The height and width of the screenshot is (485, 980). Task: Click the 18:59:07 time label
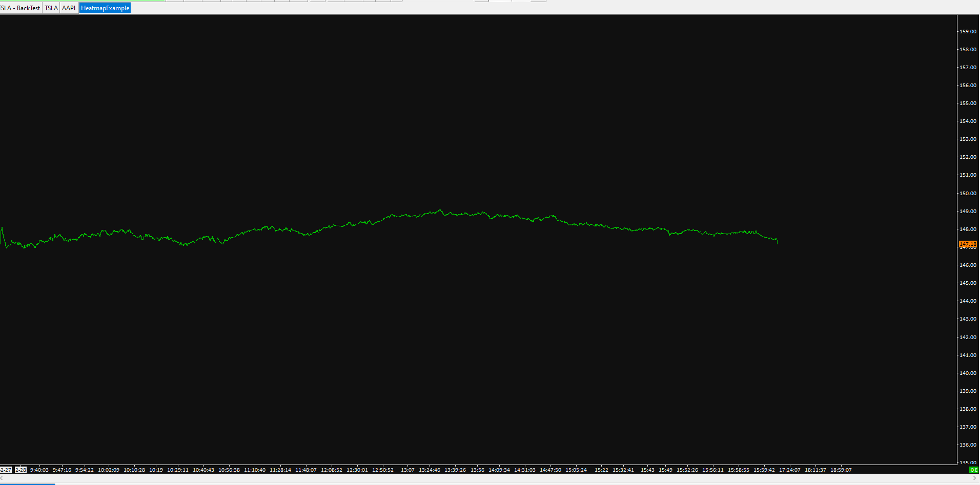[x=841, y=470]
